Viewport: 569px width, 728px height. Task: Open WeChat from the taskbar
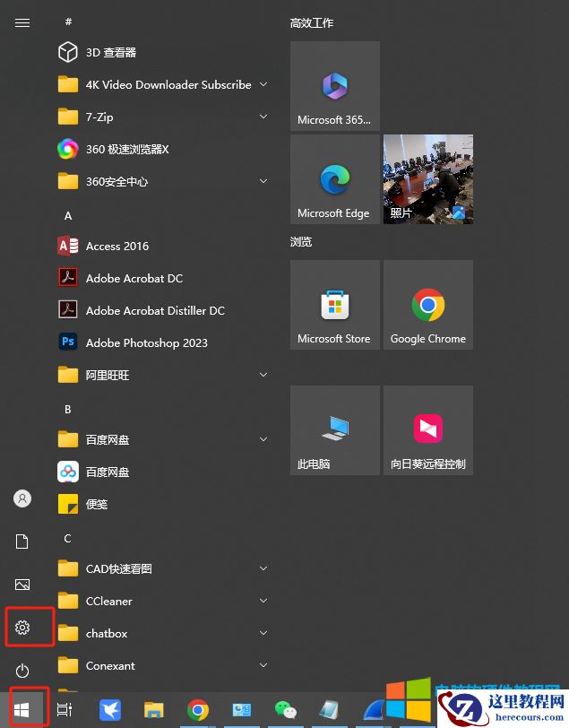[x=286, y=710]
